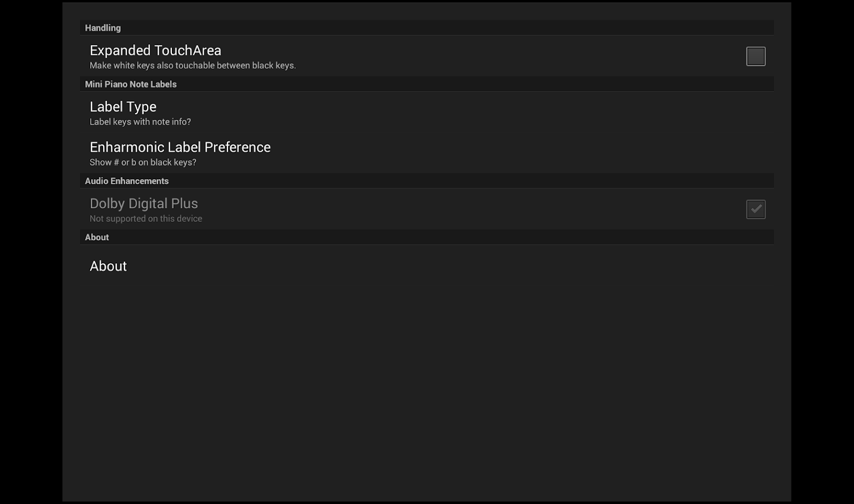Viewport: 854px width, 504px height.
Task: Click 'Label keys with note info?' subtitle
Action: coord(140,122)
